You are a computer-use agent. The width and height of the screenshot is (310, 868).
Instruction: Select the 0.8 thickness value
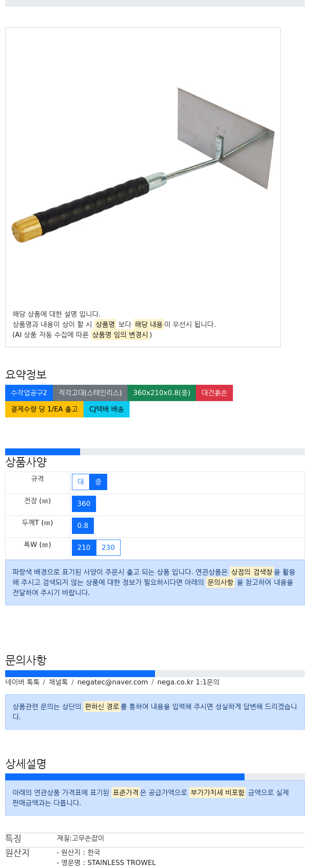83,526
